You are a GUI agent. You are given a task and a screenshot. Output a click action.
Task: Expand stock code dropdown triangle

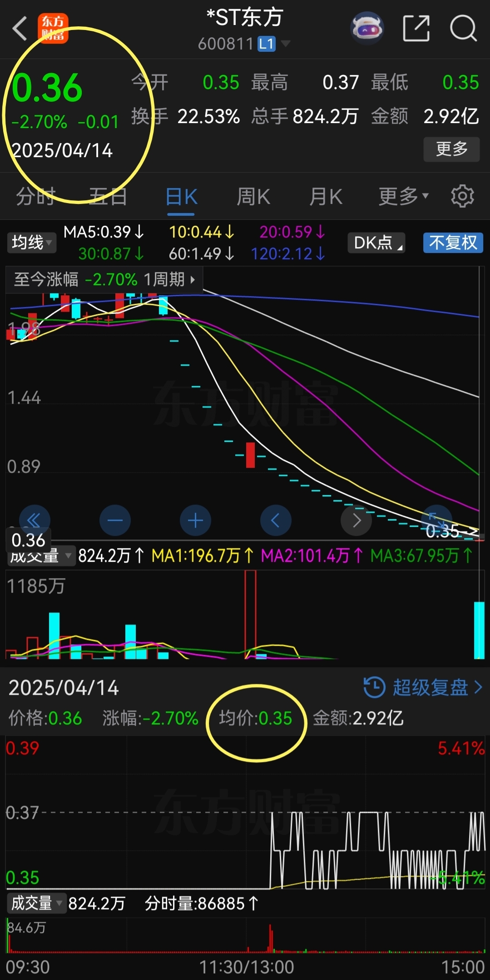point(286,44)
